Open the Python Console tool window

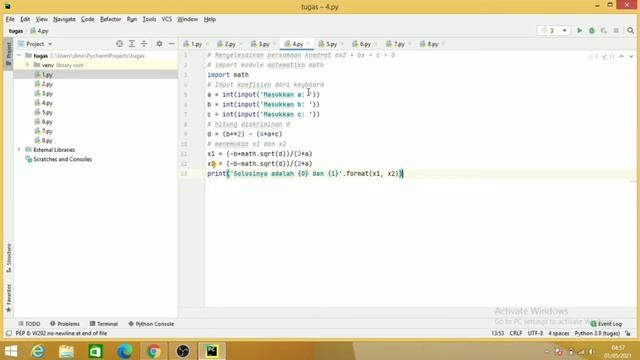151,324
